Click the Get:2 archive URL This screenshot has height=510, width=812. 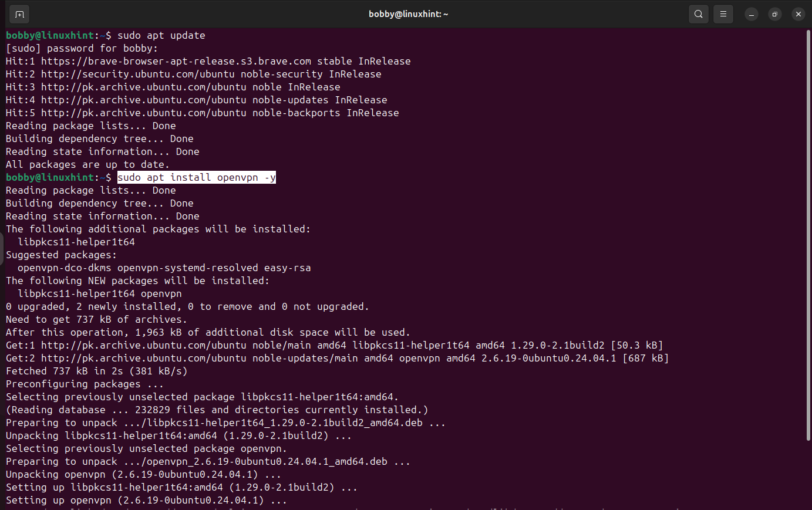[144, 358]
